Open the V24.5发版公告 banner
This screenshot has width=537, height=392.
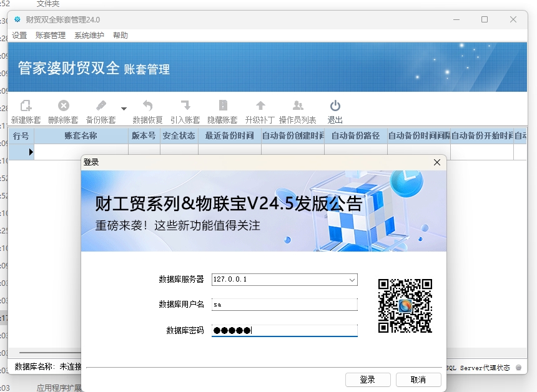[x=264, y=211]
